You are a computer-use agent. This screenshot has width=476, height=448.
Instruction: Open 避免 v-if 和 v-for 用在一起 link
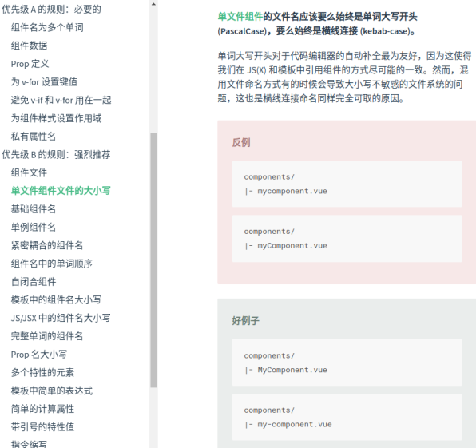pyautogui.click(x=61, y=100)
